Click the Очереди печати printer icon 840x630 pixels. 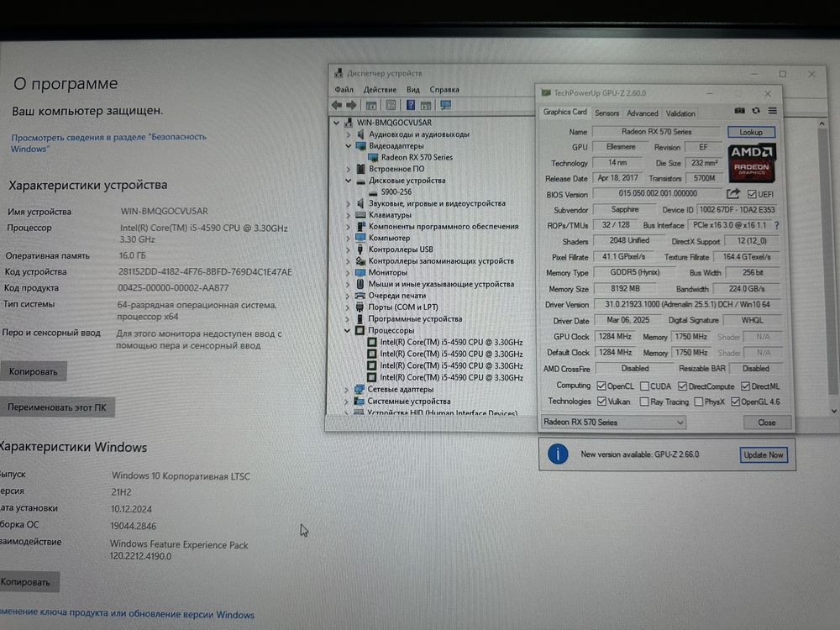[360, 296]
